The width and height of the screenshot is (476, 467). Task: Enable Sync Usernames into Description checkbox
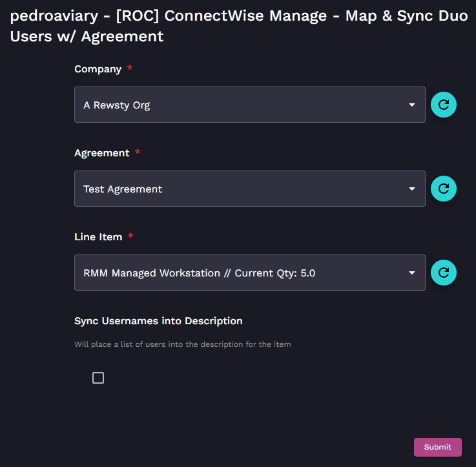98,378
